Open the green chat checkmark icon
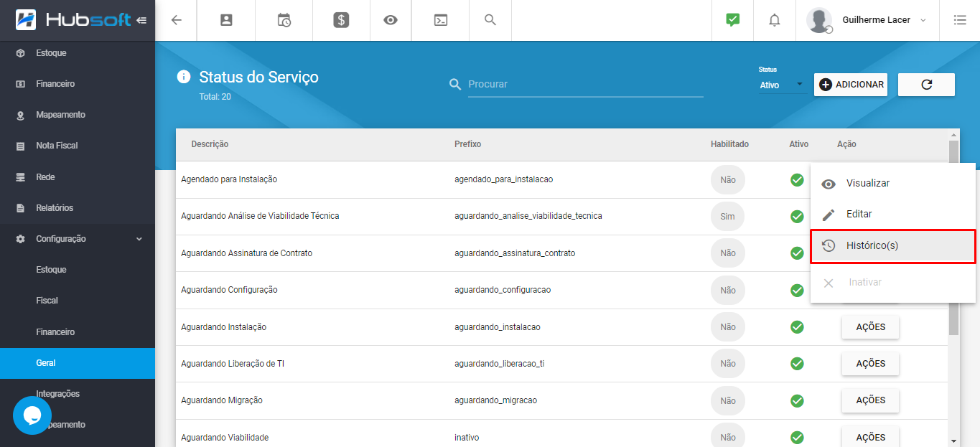The width and height of the screenshot is (980, 447). click(732, 20)
